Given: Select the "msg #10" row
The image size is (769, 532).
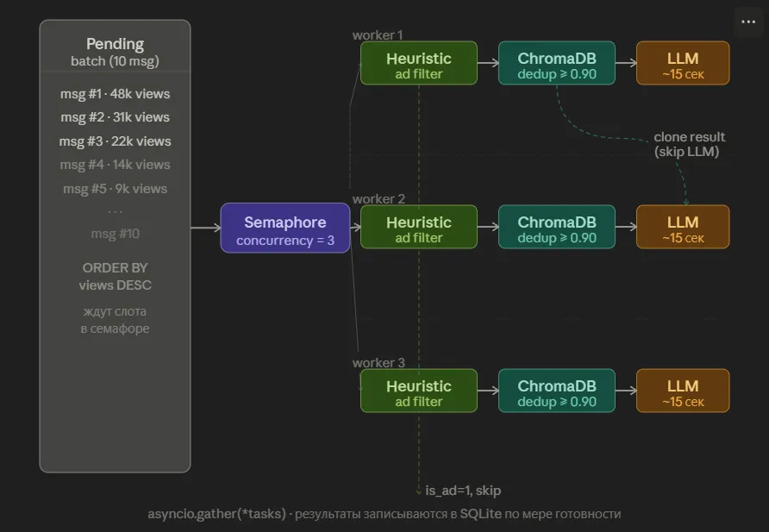Looking at the screenshot, I should (116, 234).
